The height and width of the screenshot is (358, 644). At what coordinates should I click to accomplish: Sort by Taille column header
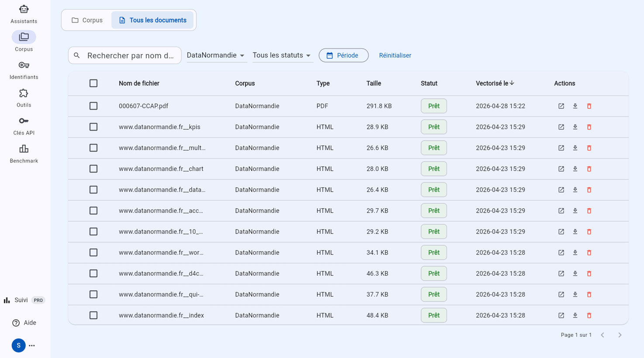coord(374,83)
